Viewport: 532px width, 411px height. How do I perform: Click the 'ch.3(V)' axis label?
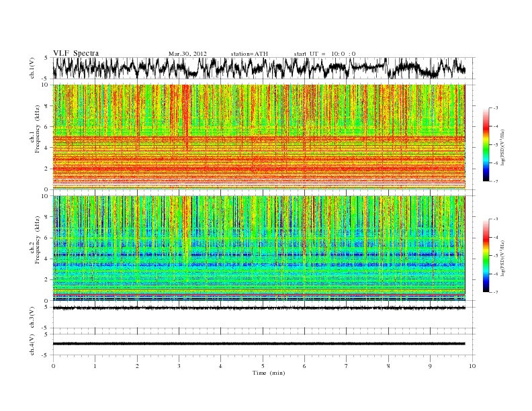(32, 318)
